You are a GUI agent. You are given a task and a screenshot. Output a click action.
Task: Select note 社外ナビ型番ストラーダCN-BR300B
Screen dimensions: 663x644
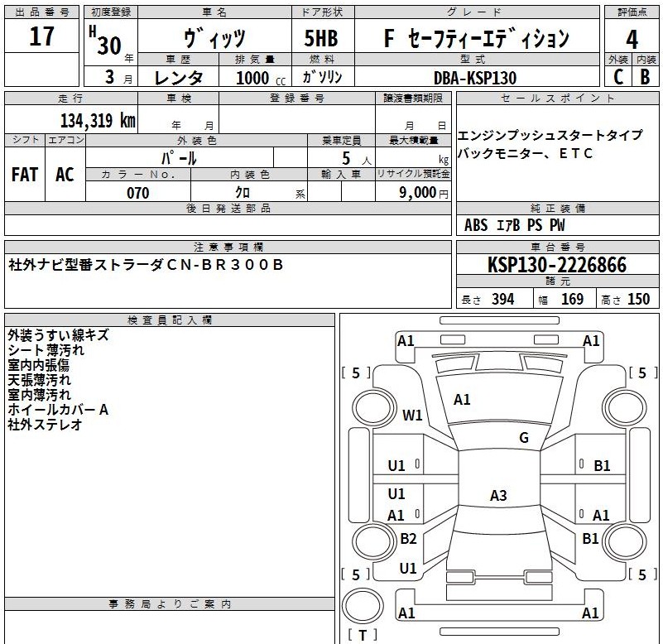pyautogui.click(x=146, y=265)
